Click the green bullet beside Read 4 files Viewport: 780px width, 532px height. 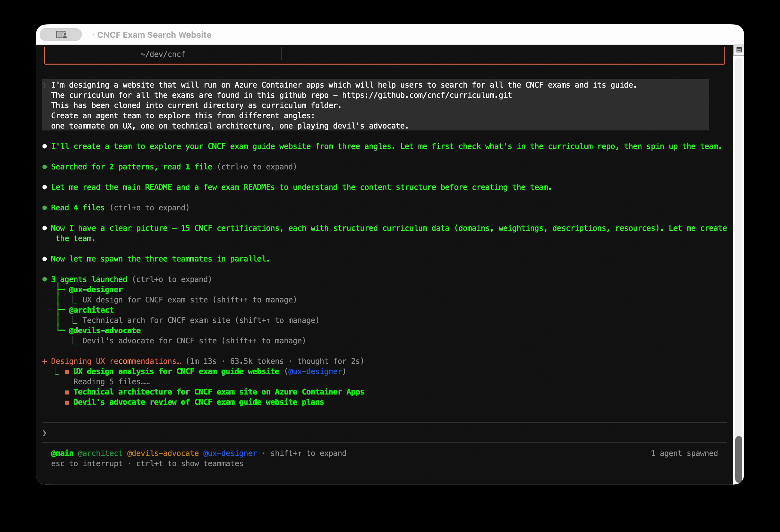(x=44, y=208)
